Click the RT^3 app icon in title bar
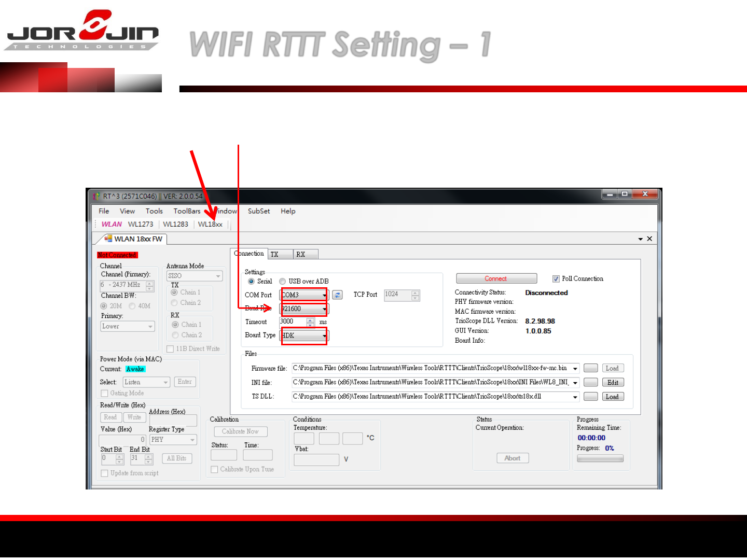747x560 pixels. tap(96, 196)
